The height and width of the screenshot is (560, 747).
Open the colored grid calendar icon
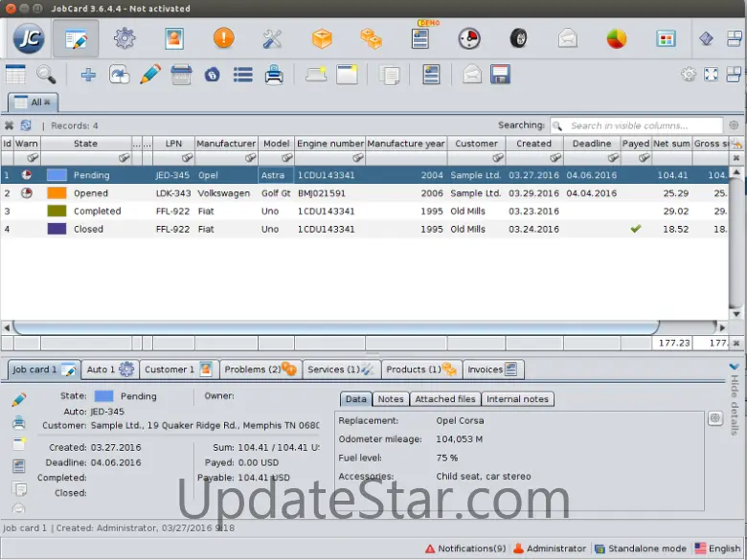(x=666, y=38)
